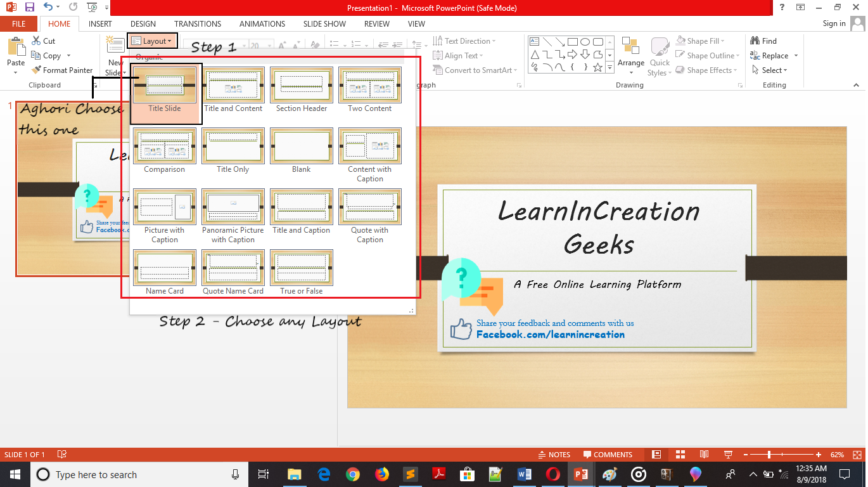868x487 pixels.
Task: Click the Save icon in quick access toolbar
Action: point(30,8)
